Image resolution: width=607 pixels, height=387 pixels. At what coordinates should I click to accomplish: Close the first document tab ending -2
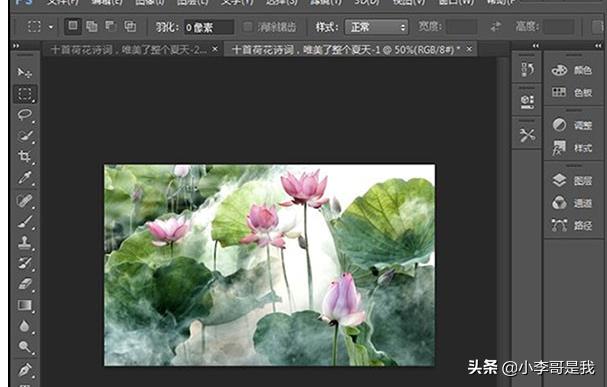point(215,49)
